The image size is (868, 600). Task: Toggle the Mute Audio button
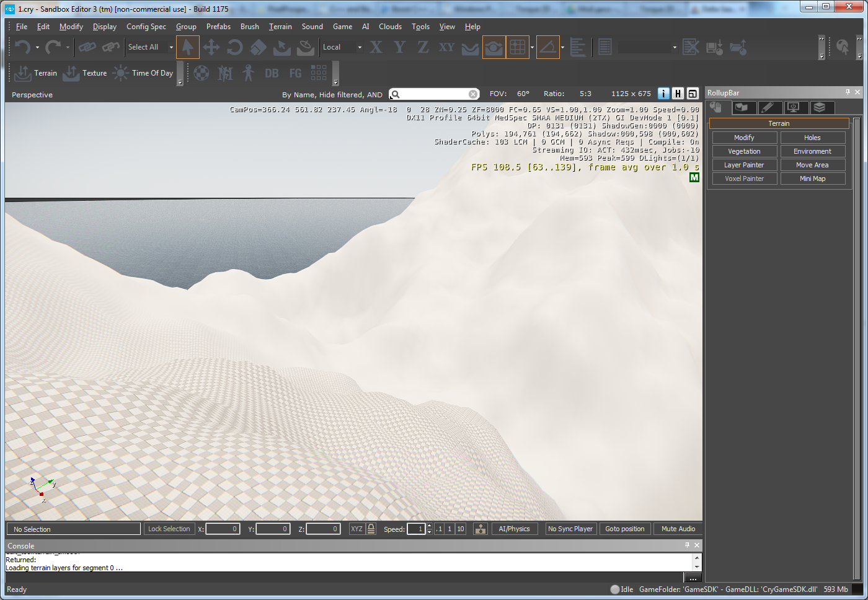coord(678,529)
